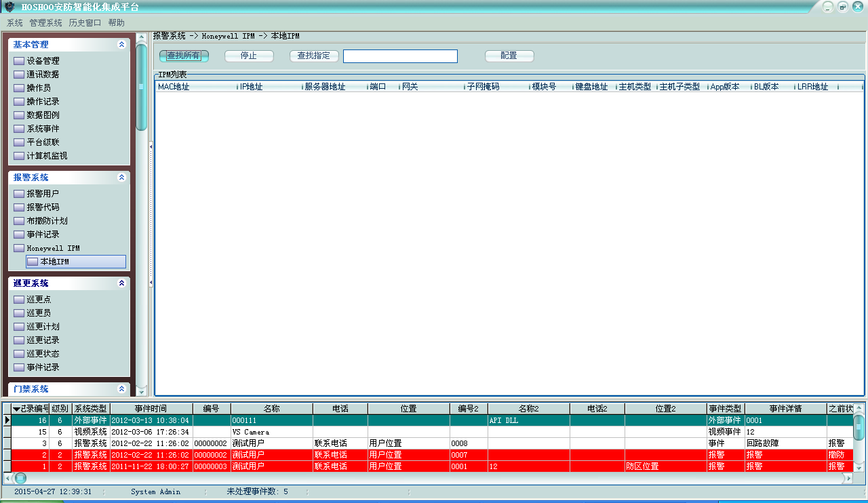Screen dimensions: 868x503
Task: Click the search text input field
Action: 400,56
